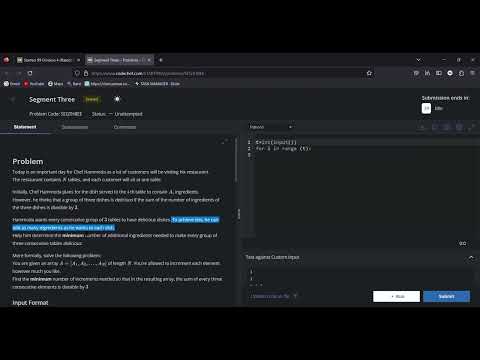Open the https bookmark in the bookmarks bar
480x360 pixels.
pos(107,84)
